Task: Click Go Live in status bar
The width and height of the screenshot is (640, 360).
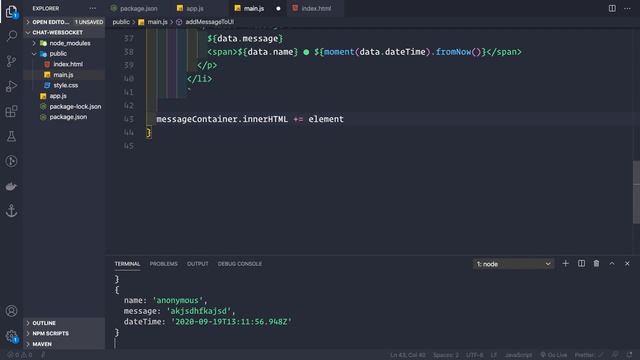Action: click(x=553, y=355)
